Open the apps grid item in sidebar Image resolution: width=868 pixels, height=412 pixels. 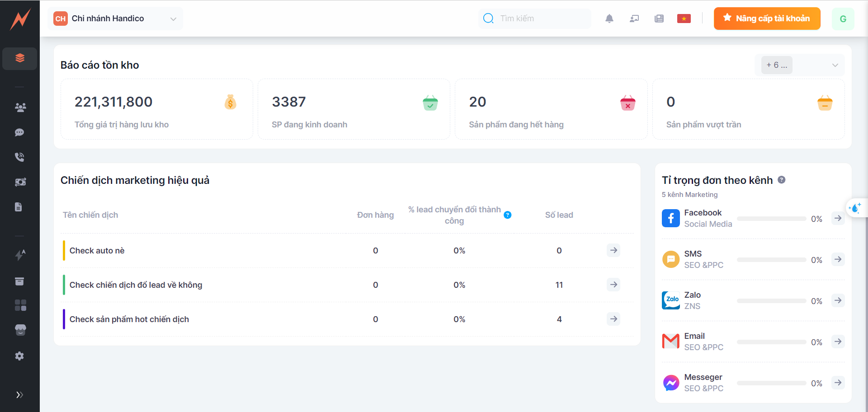[x=20, y=305]
